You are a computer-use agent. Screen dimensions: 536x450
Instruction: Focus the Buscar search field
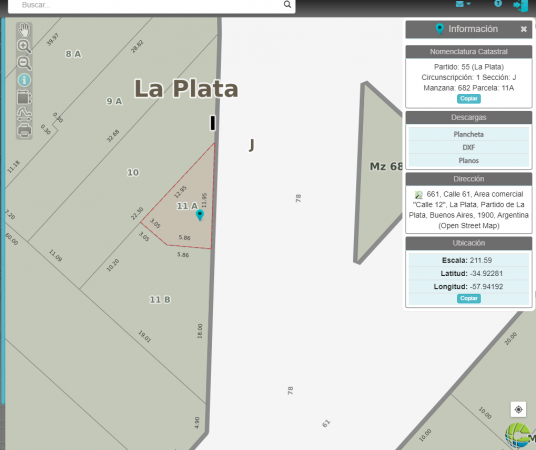pyautogui.click(x=147, y=5)
